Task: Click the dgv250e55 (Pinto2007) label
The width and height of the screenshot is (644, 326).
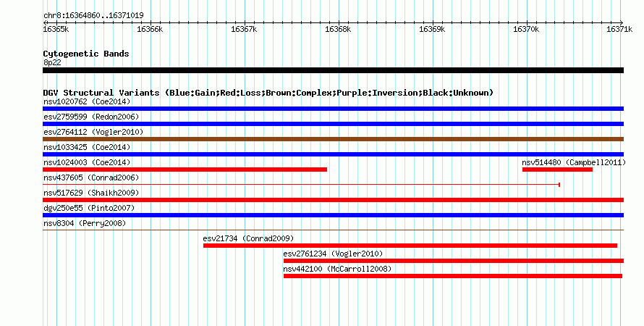Action: click(89, 208)
